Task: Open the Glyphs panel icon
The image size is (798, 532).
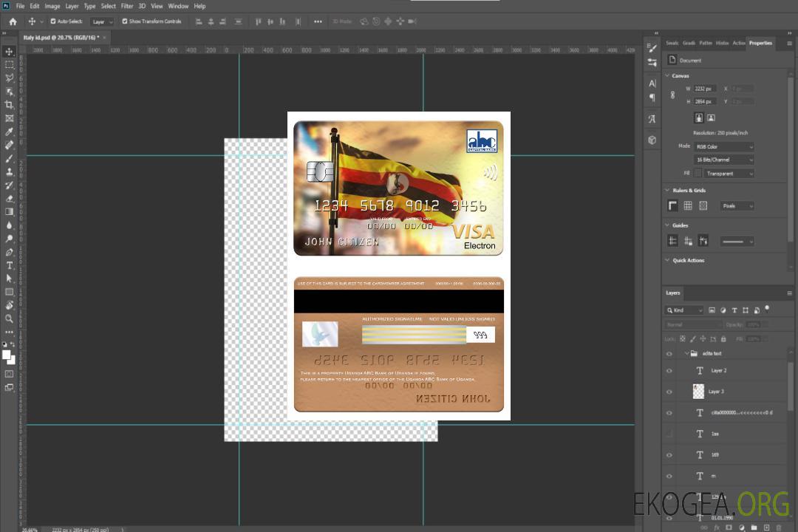Action: point(652,119)
